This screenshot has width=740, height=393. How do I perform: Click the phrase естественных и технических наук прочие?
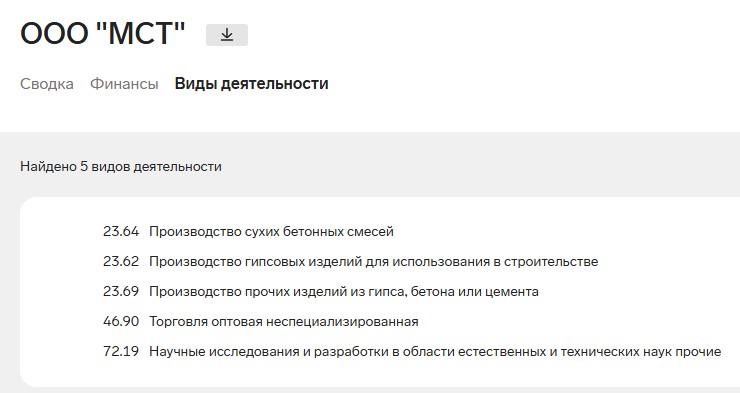pos(589,351)
